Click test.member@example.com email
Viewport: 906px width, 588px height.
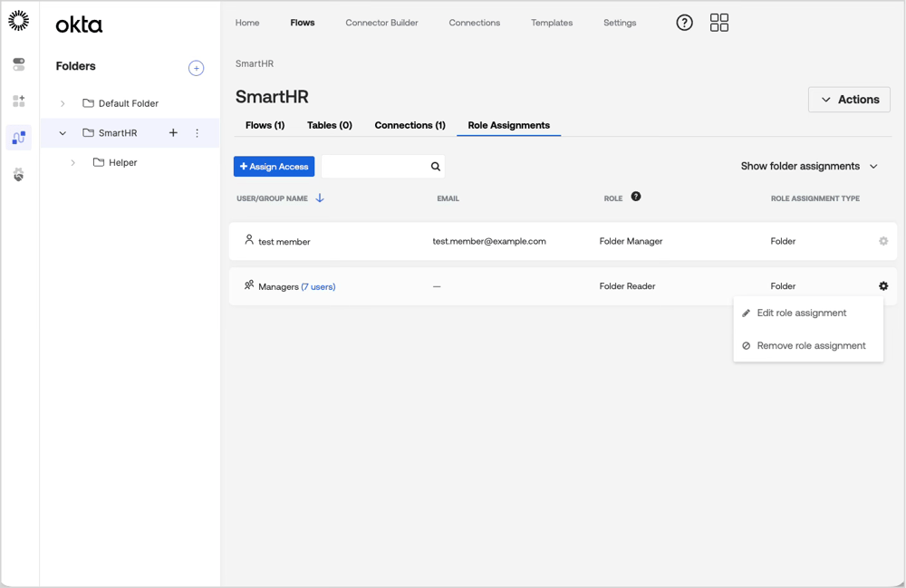[489, 241]
